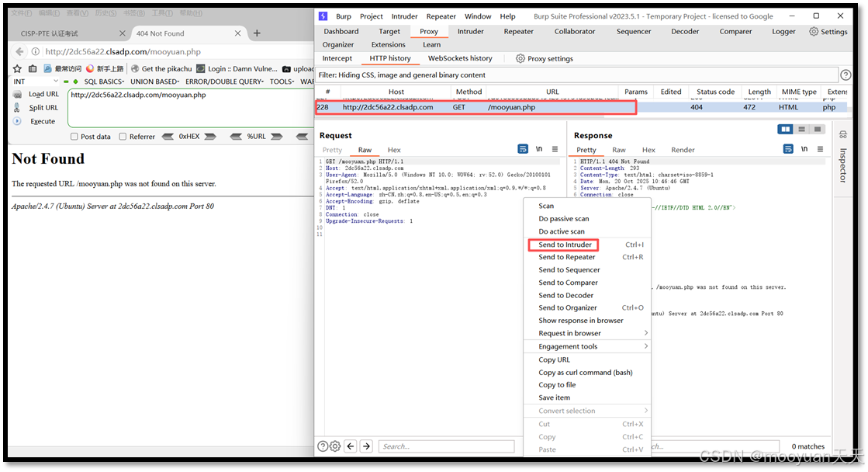868x472 pixels.
Task: Switch to WebSockets history tab
Action: click(x=460, y=58)
